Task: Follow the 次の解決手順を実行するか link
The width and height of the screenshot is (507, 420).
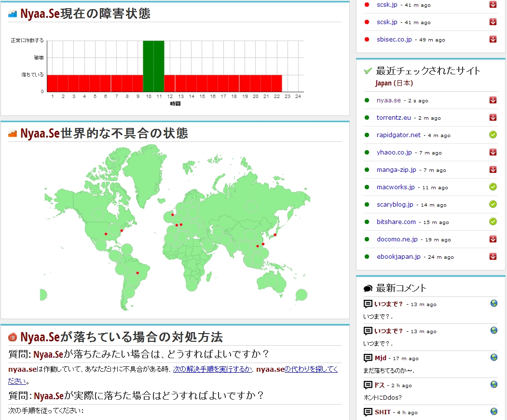Action: (213, 369)
